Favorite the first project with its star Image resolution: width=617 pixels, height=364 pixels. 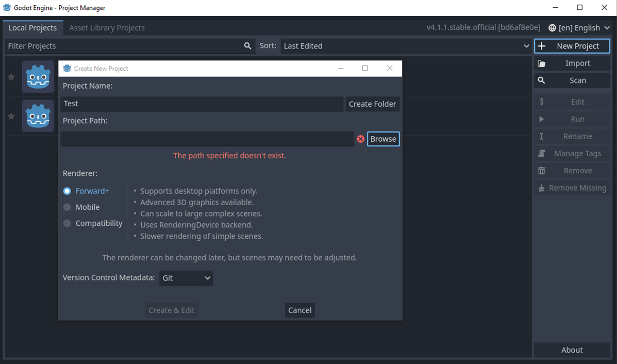11,77
